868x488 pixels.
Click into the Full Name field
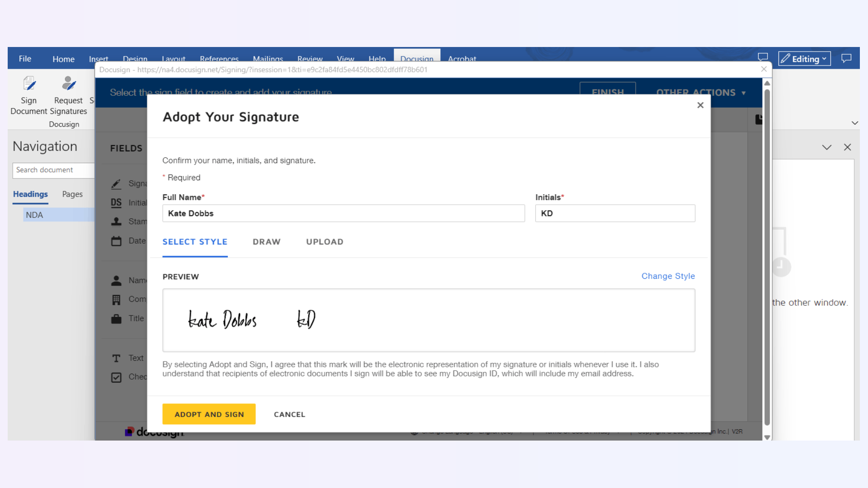click(x=343, y=213)
